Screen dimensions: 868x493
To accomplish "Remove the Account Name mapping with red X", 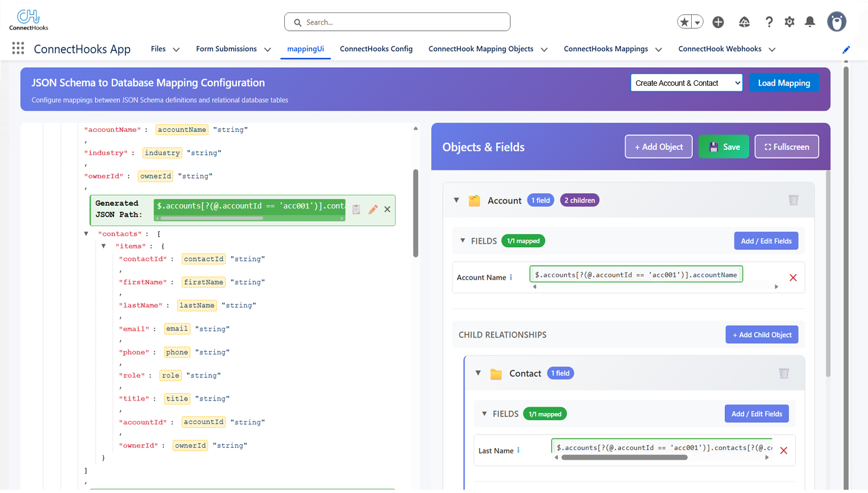I will pyautogui.click(x=793, y=277).
